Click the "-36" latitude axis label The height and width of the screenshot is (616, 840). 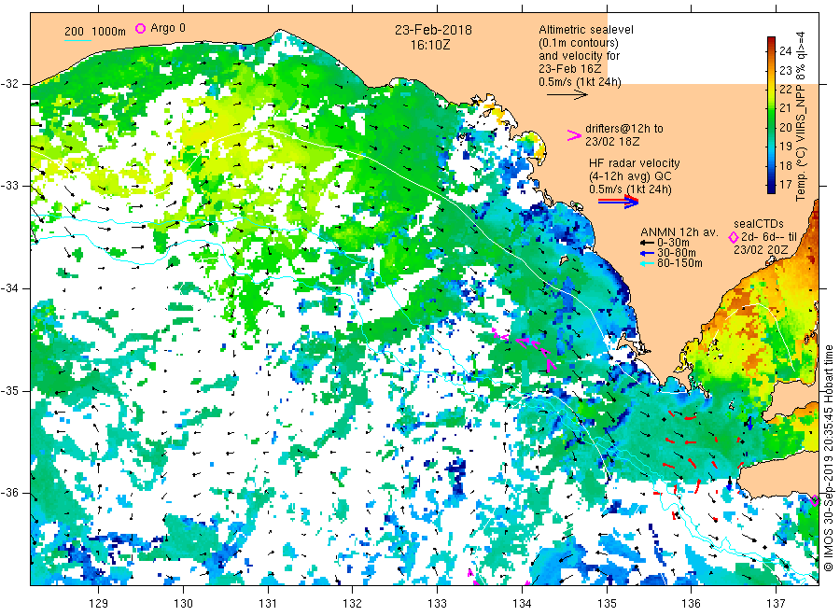(x=9, y=492)
